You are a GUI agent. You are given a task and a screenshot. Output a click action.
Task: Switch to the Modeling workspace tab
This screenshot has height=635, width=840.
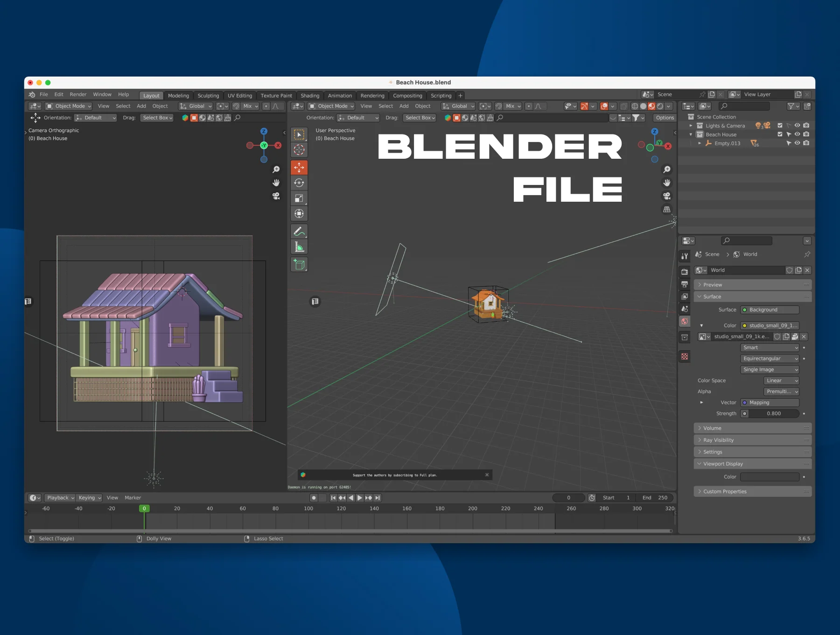[178, 96]
